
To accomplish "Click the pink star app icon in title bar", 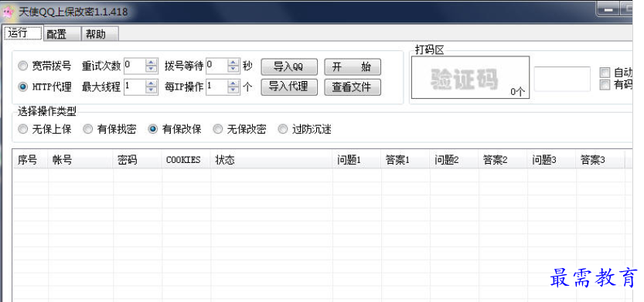I will click(9, 12).
